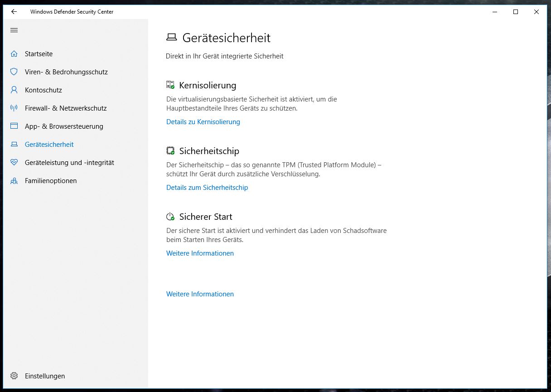Open Firewall- & Netzwerkschutz section
551x392 pixels.
tap(66, 108)
